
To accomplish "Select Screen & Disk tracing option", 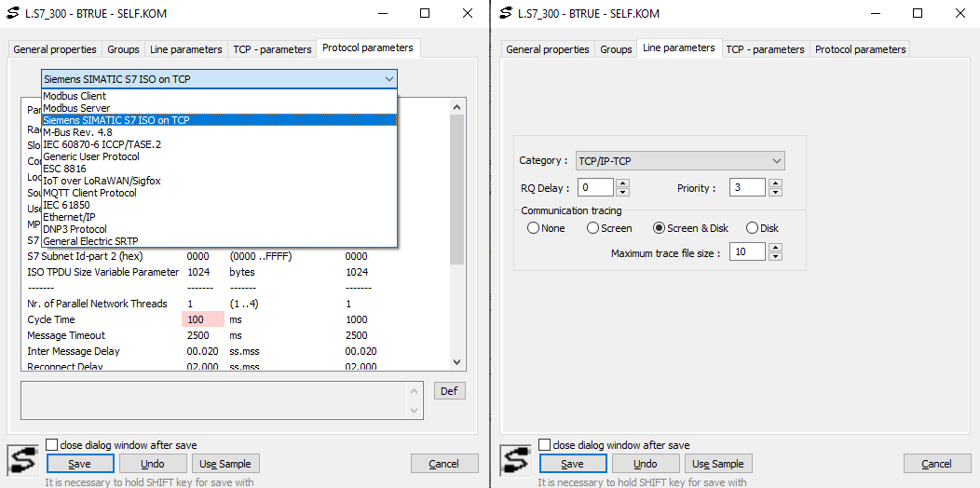I will coord(658,228).
